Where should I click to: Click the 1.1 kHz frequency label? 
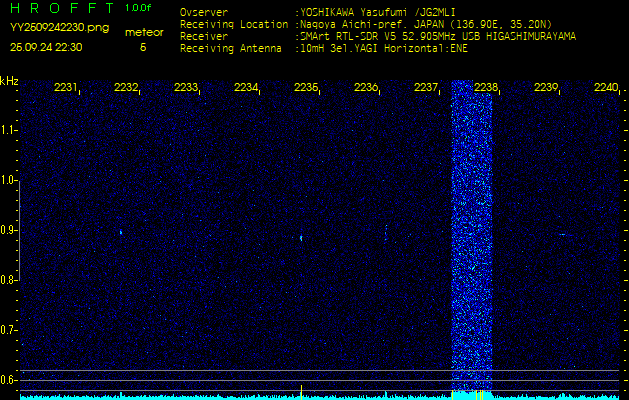pos(8,130)
